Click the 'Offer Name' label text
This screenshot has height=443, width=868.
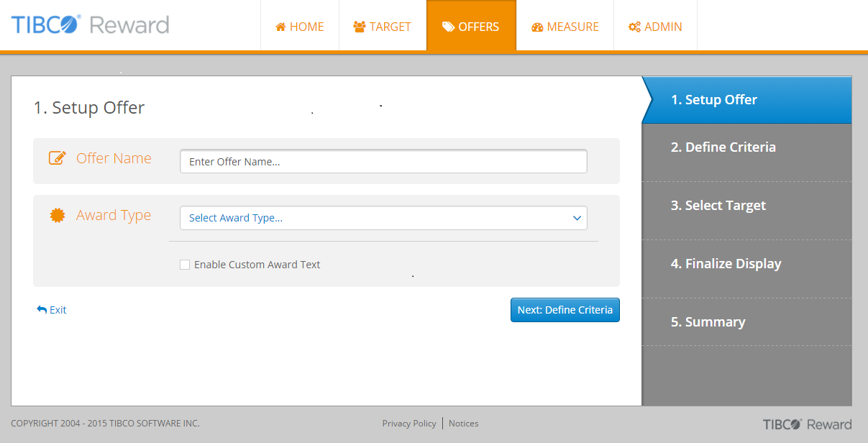[114, 158]
